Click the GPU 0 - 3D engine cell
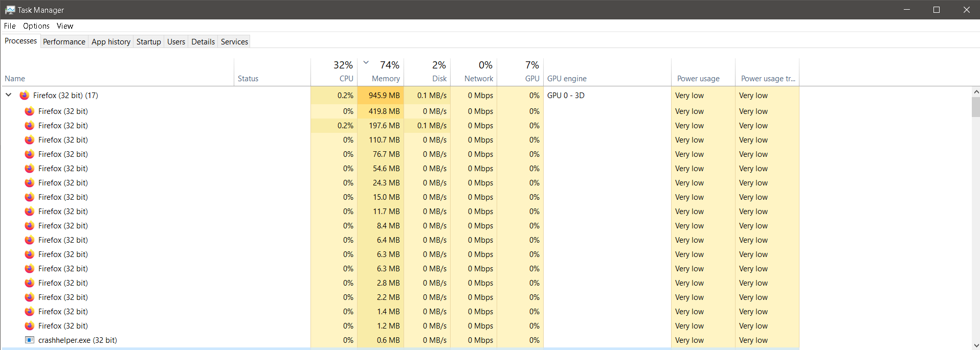Image resolution: width=980 pixels, height=350 pixels. coord(607,95)
